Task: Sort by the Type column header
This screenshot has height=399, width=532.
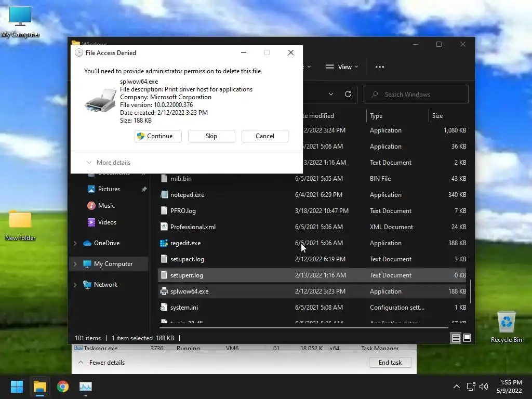Action: 376,116
